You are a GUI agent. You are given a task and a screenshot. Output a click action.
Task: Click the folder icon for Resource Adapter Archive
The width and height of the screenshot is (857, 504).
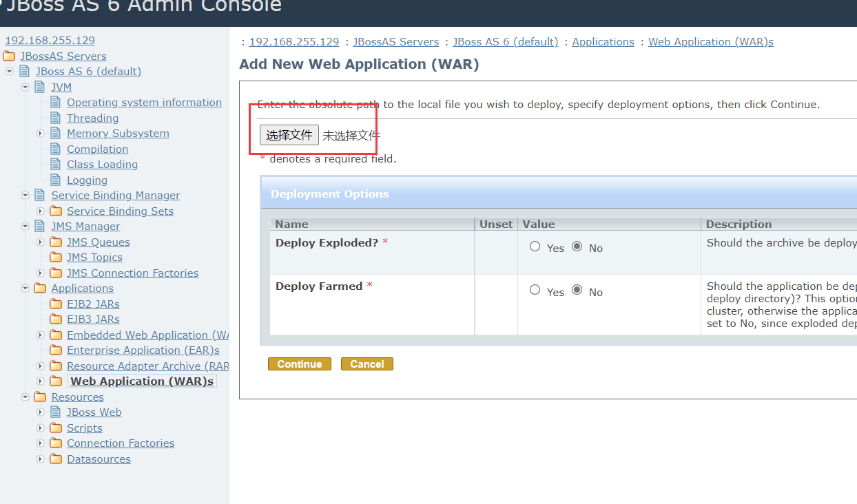coord(56,366)
